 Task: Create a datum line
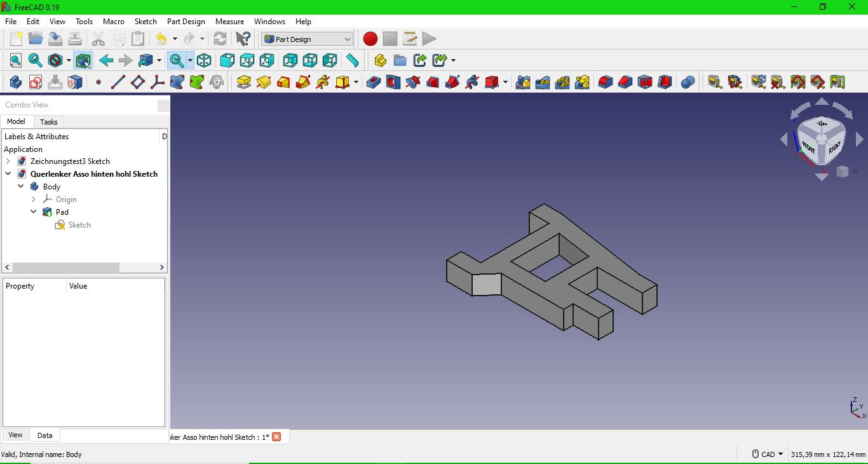click(118, 82)
